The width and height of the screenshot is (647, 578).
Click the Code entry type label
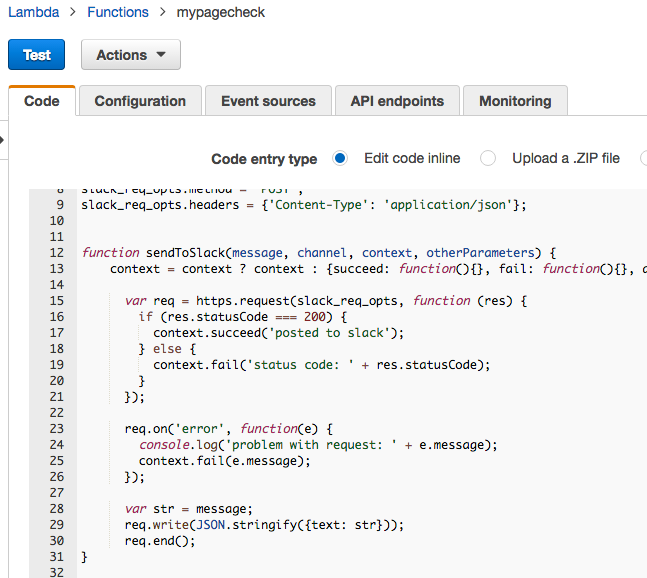(x=264, y=159)
